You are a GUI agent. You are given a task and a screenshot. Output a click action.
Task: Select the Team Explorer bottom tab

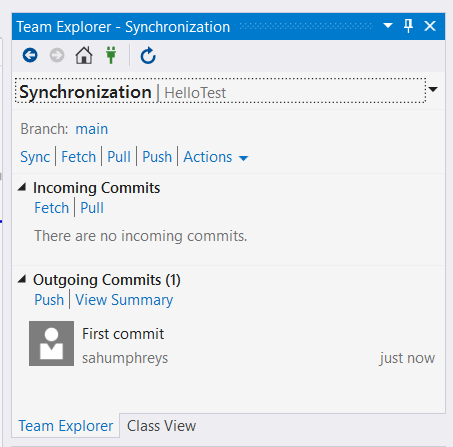click(x=66, y=426)
